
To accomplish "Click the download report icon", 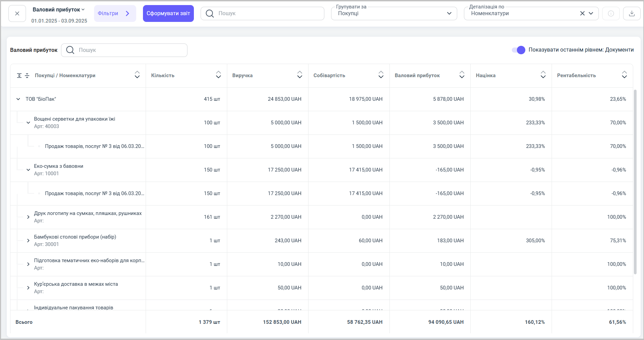I will [x=632, y=13].
